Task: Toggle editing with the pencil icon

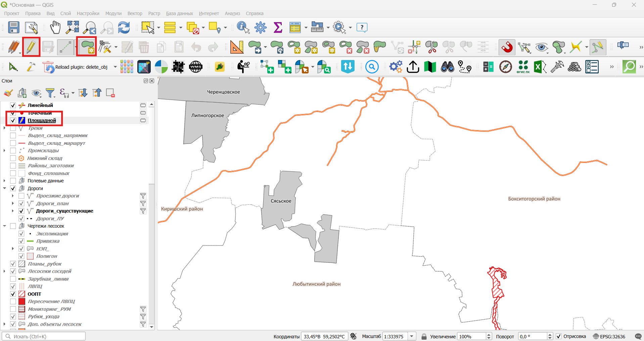Action: [x=31, y=47]
